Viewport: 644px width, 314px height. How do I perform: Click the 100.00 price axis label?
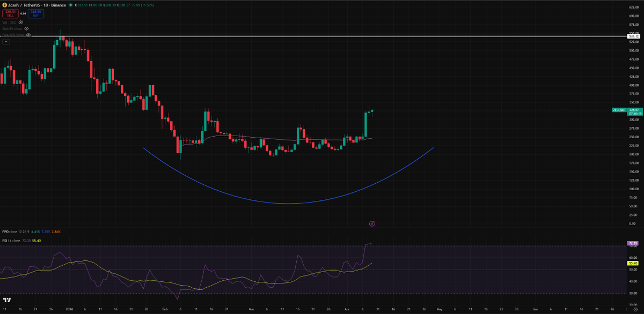pyautogui.click(x=634, y=189)
